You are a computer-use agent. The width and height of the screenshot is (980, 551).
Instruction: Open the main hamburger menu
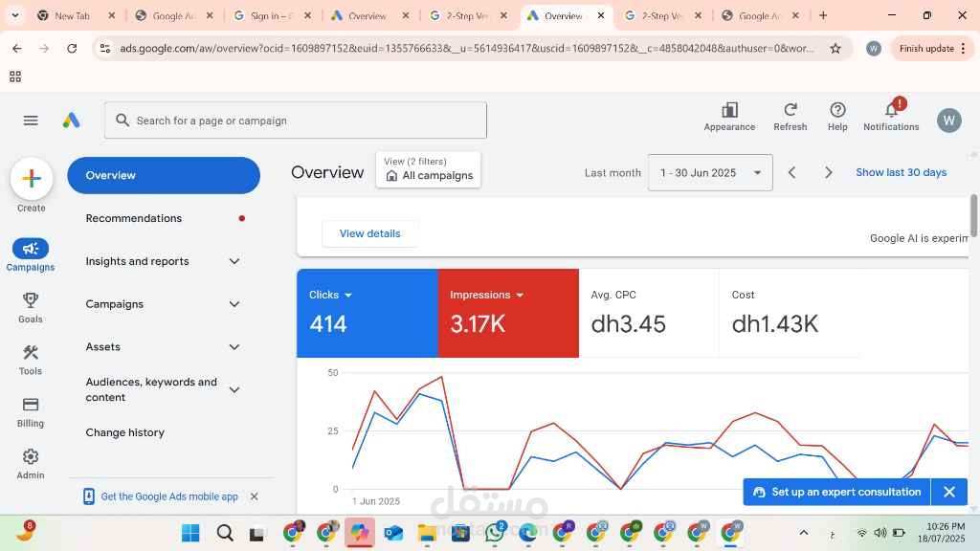click(x=31, y=121)
